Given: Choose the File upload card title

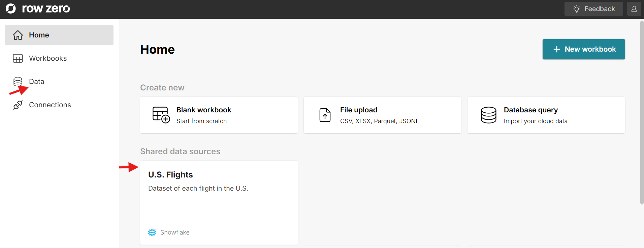Looking at the screenshot, I should tap(358, 110).
